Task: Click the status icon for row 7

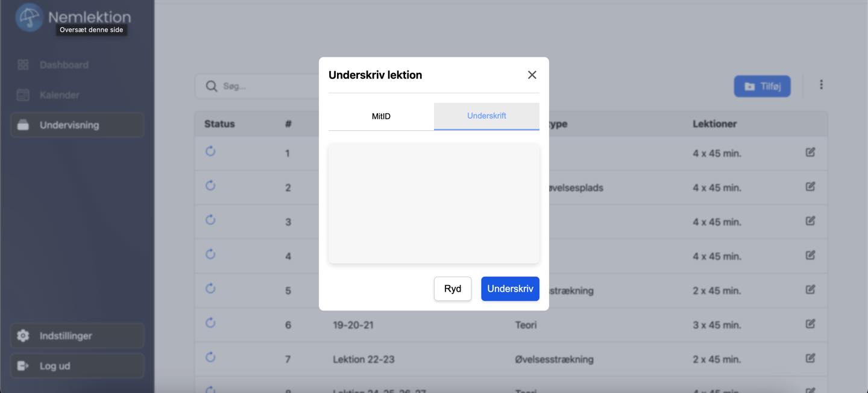Action: [210, 357]
